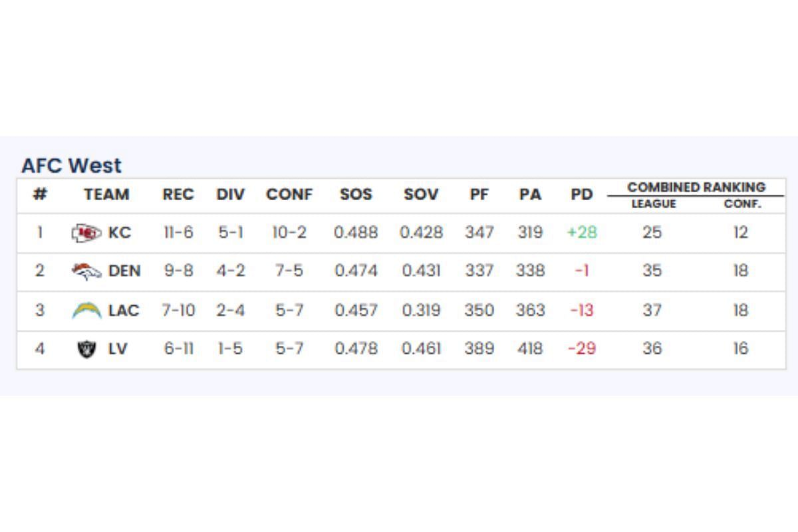The image size is (798, 532).
Task: Click the green +28 point differential
Action: (x=582, y=233)
